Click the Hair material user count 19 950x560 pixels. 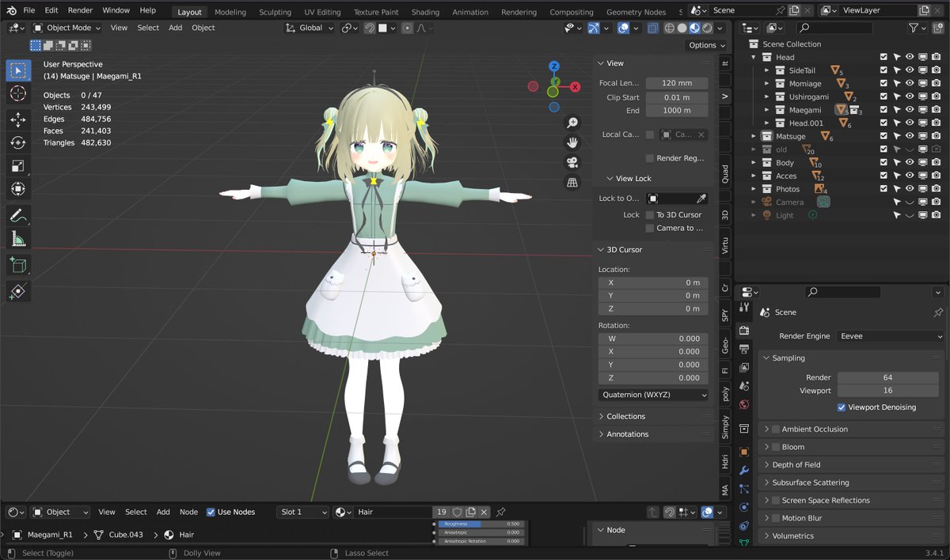click(x=442, y=512)
